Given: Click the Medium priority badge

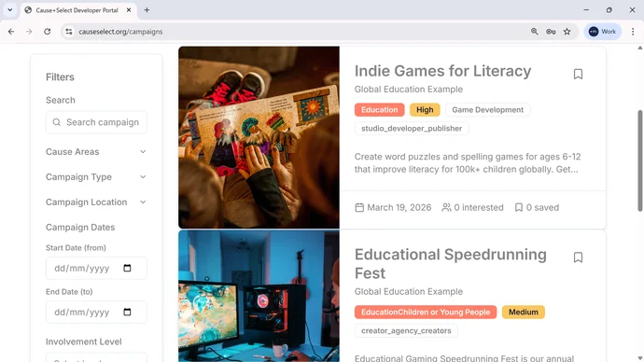Looking at the screenshot, I should point(524,312).
